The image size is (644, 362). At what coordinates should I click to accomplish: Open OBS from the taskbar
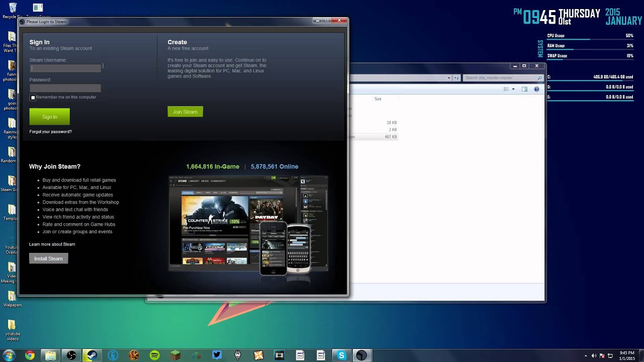pyautogui.click(x=71, y=355)
